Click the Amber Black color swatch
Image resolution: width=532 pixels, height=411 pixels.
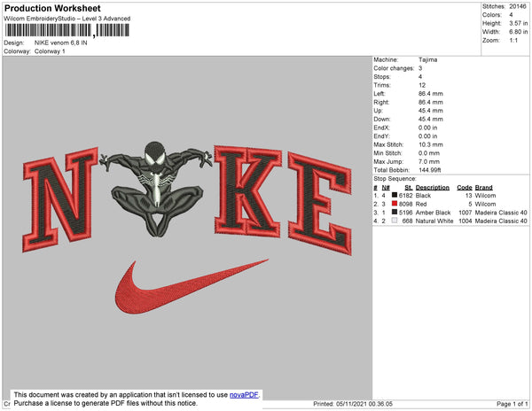pyautogui.click(x=395, y=212)
